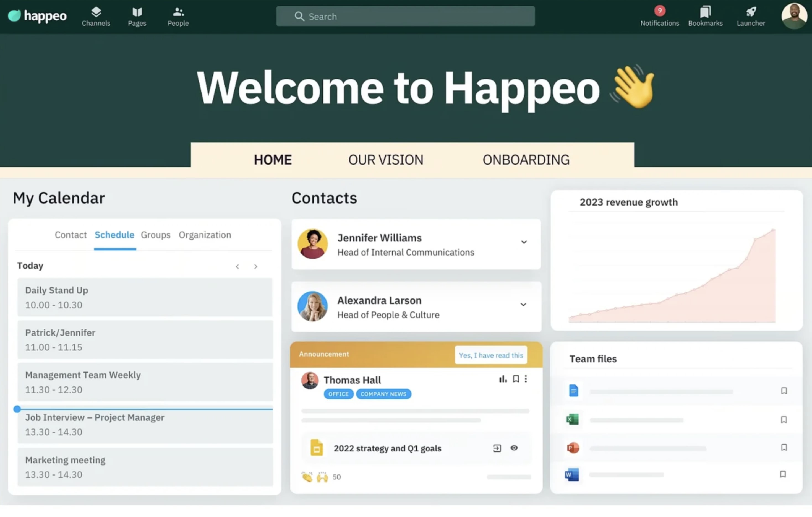This screenshot has width=812, height=517.
Task: Toggle bookmark on the Thomas Hall announcement
Action: (x=516, y=379)
